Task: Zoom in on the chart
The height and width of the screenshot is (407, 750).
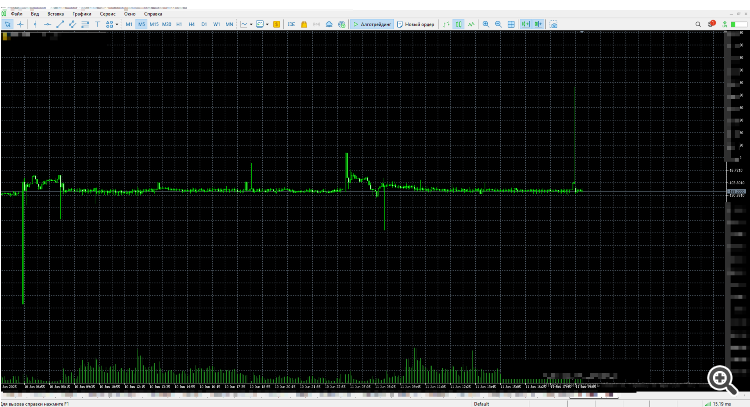Action: pos(486,24)
